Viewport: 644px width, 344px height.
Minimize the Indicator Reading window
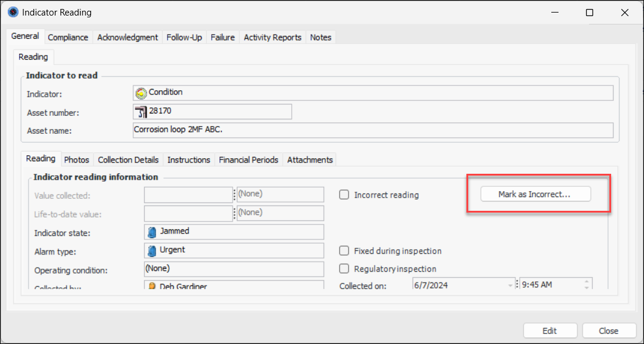coord(554,13)
